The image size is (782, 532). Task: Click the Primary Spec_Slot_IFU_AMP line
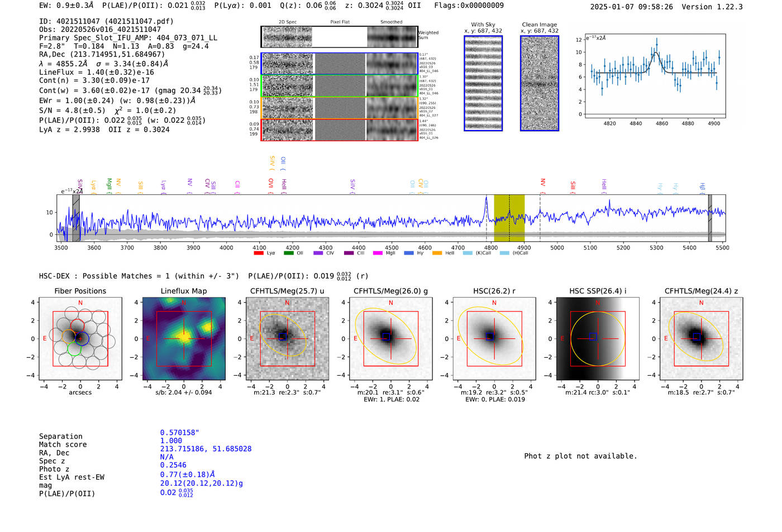128,38
